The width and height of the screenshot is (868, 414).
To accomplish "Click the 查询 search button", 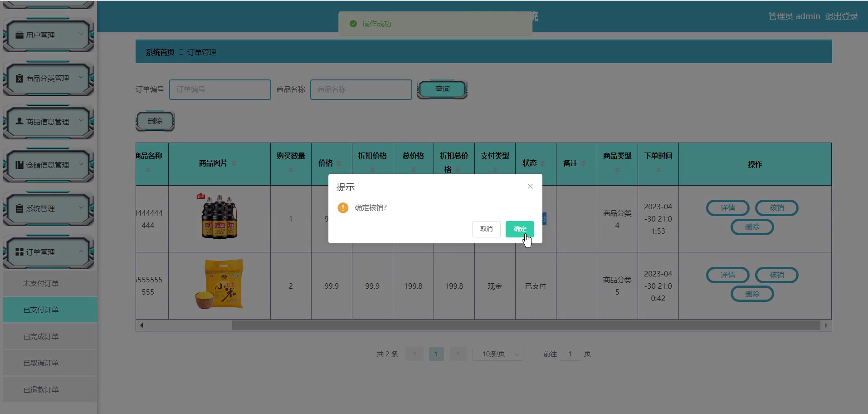I will pos(442,89).
